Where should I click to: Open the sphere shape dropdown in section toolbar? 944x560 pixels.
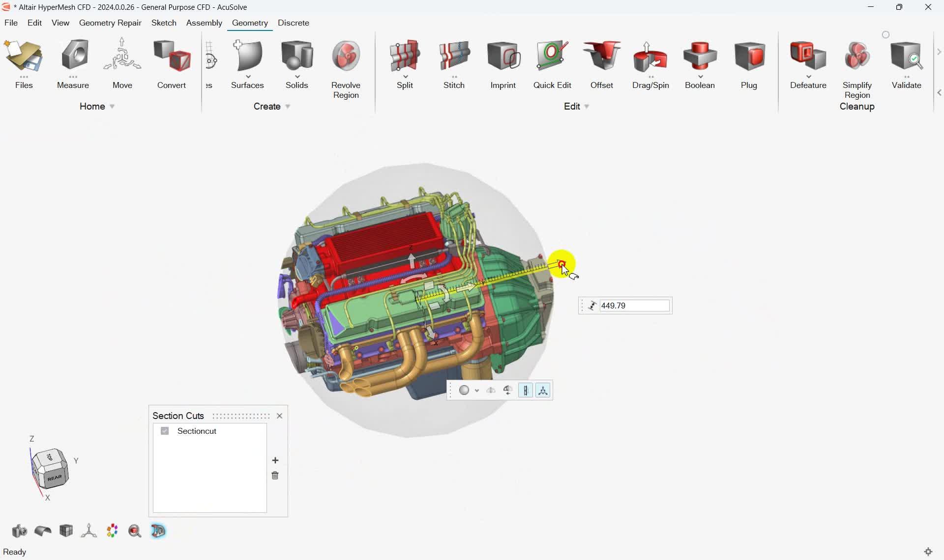click(477, 391)
